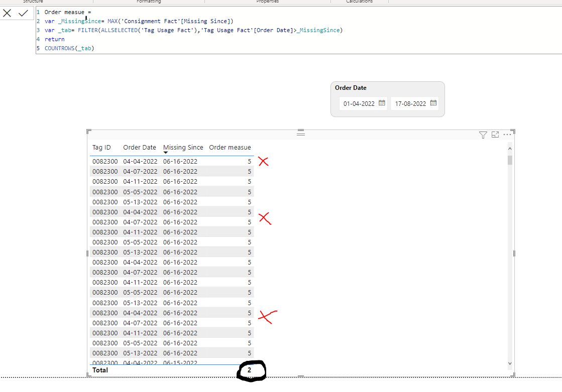Sort by the Order measue column header
Viewport: 562px width, 392px height.
click(230, 147)
